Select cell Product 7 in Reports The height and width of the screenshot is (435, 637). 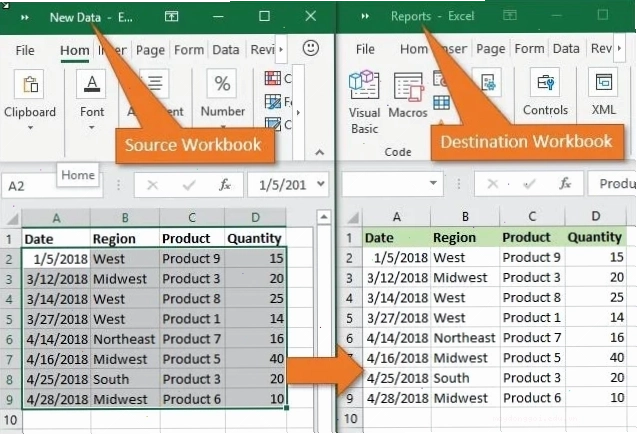[532, 338]
